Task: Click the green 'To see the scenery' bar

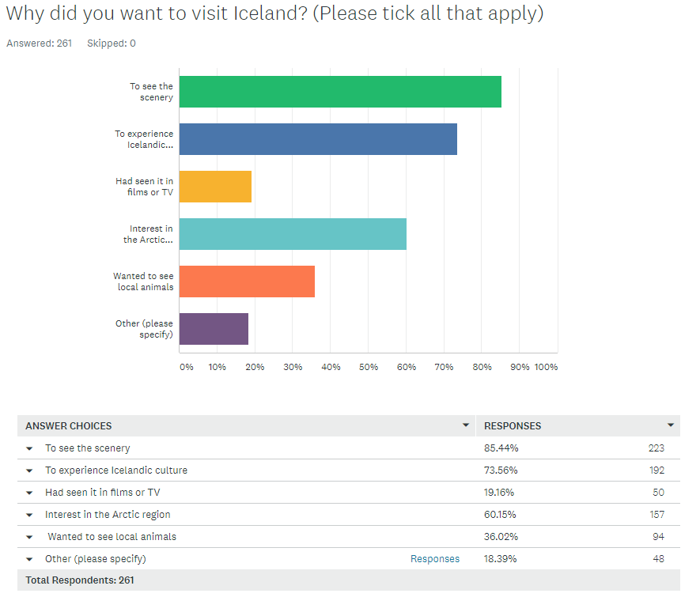Action: (x=340, y=91)
